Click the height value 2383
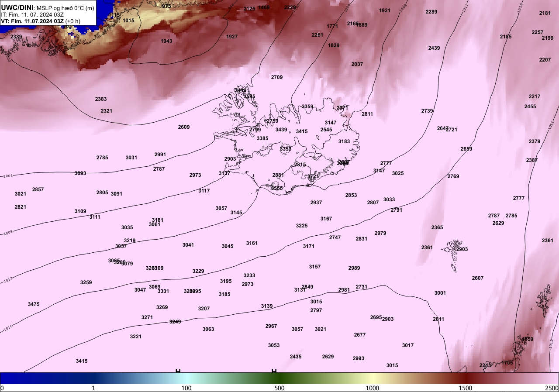Image resolution: width=559 pixels, height=392 pixels. (x=101, y=99)
